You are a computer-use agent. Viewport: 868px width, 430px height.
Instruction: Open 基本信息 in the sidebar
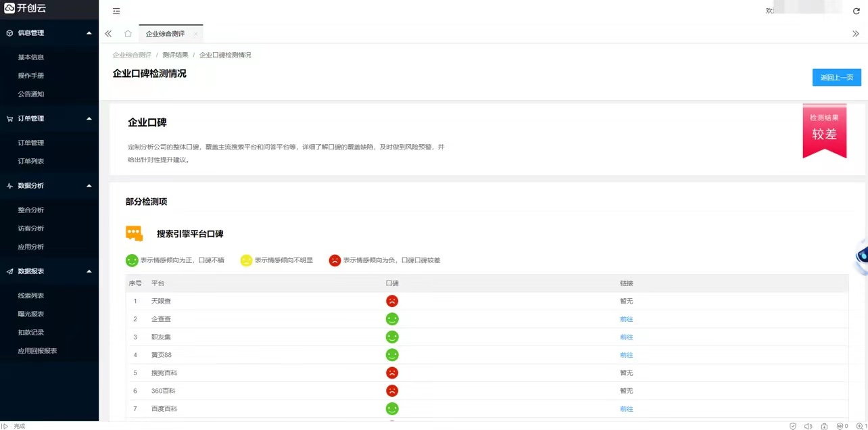[x=31, y=57]
